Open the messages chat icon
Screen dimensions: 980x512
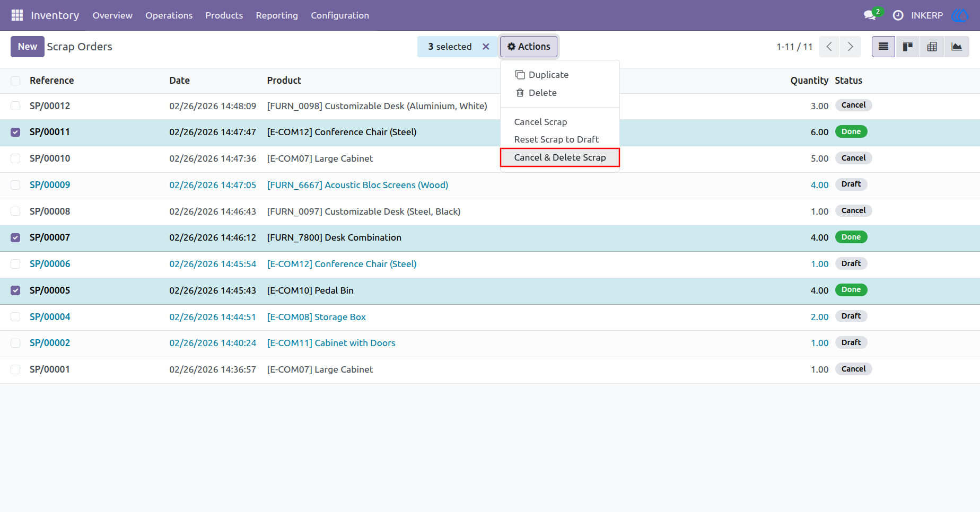click(870, 15)
